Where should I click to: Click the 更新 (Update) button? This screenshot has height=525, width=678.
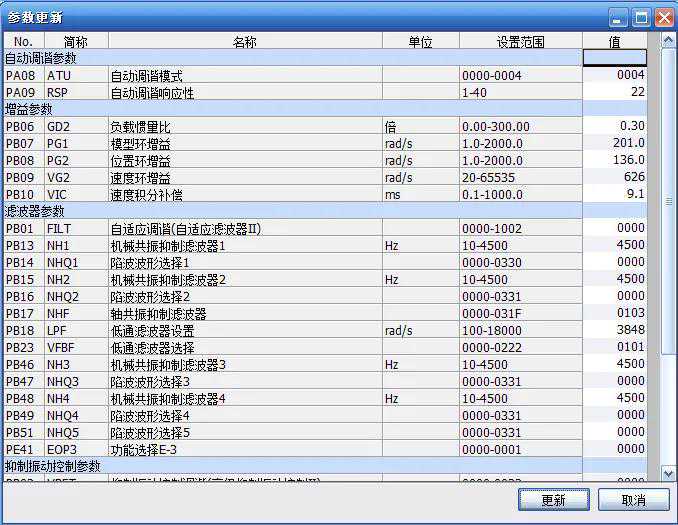553,500
